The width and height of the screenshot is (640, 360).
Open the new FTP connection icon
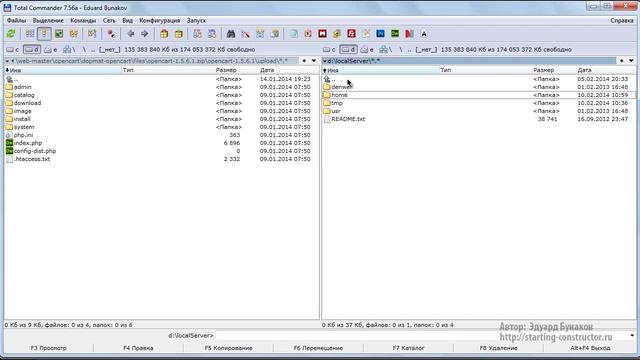(212, 34)
